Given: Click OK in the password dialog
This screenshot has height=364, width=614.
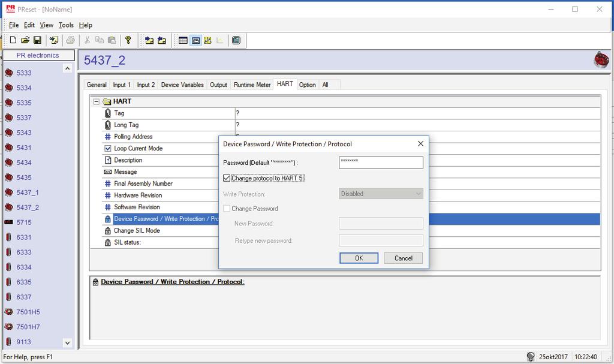Looking at the screenshot, I should (359, 258).
